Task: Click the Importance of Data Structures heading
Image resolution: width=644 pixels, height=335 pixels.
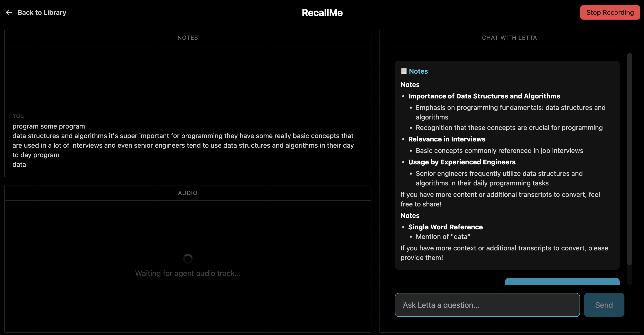Action: click(x=484, y=96)
